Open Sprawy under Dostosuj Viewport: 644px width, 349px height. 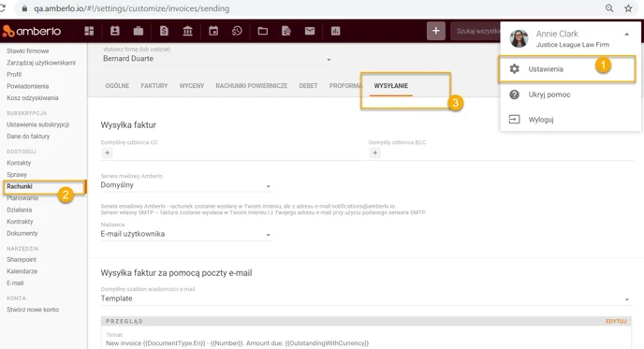click(x=17, y=174)
